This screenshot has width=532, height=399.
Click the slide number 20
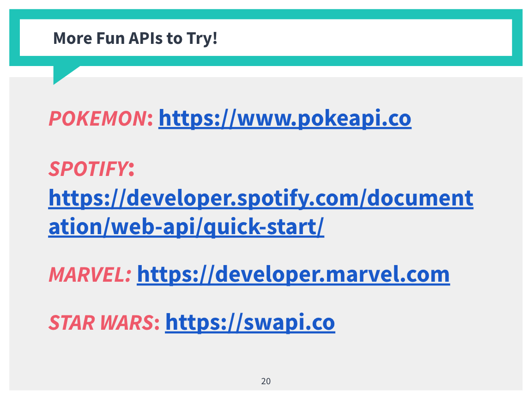[266, 381]
